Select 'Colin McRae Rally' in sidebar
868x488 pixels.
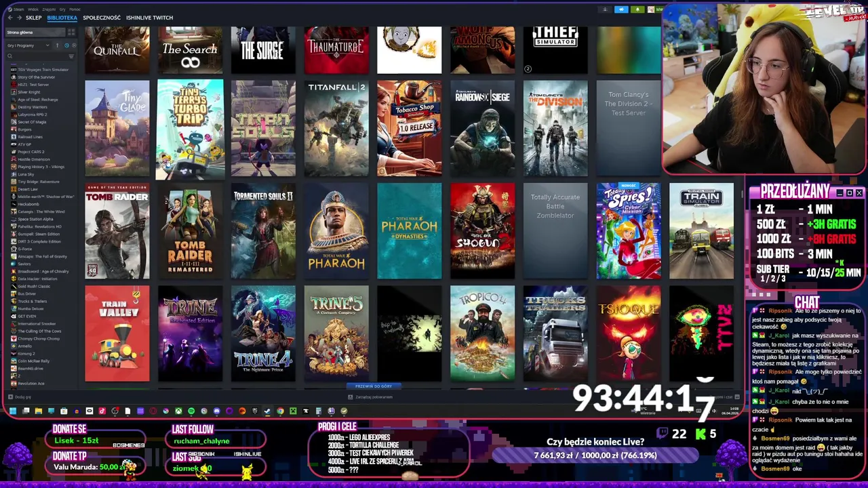[x=34, y=361]
